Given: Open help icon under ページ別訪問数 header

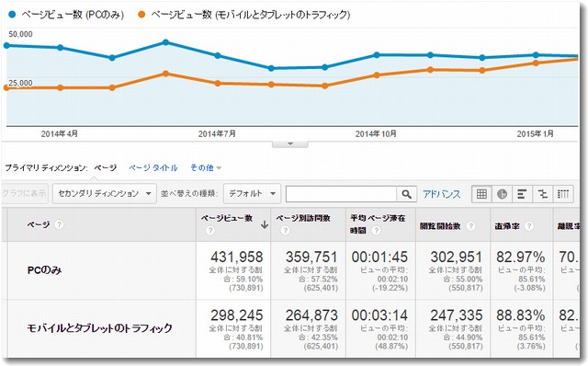Looking at the screenshot, I should 285,231.
